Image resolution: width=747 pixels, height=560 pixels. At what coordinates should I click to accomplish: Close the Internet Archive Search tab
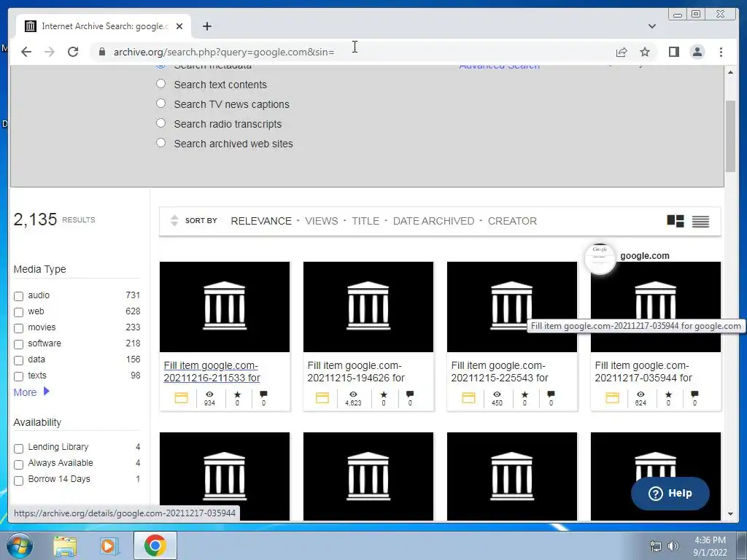coord(179,26)
